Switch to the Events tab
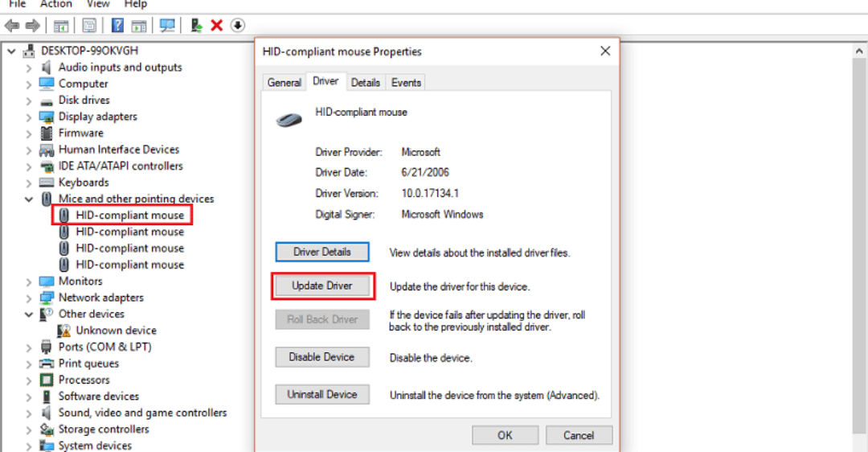Image resolution: width=868 pixels, height=452 pixels. click(407, 83)
